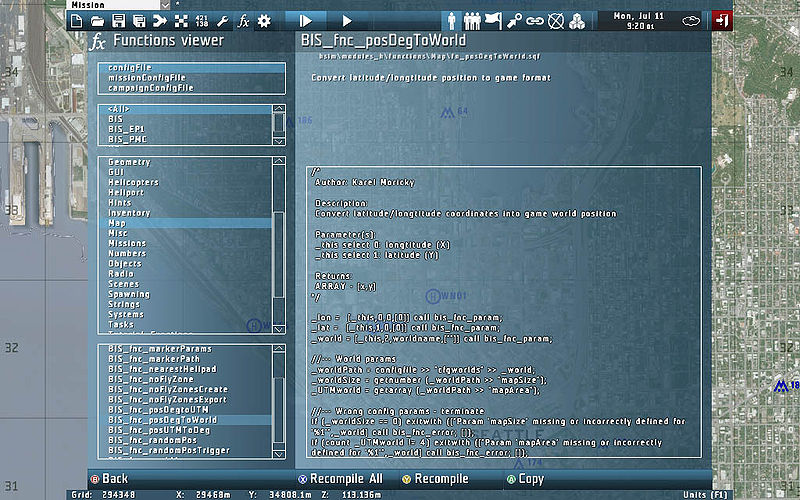Open settings with the gear icon
The image size is (800, 500).
click(264, 21)
